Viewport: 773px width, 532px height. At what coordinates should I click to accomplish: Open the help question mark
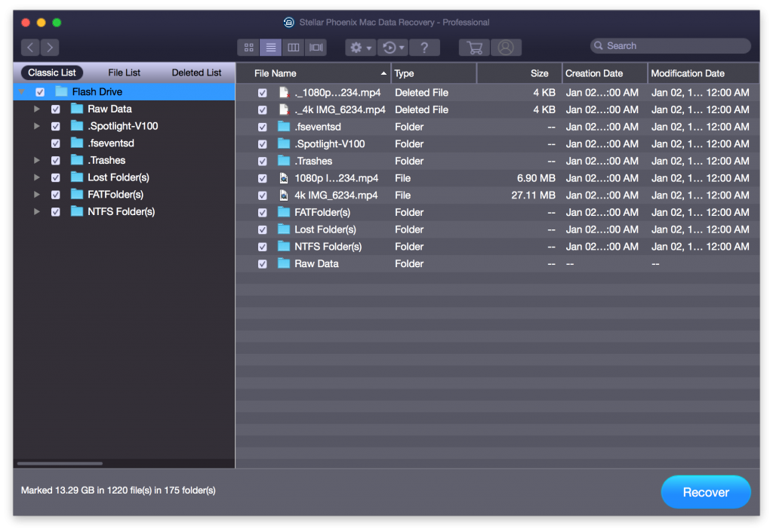click(x=424, y=48)
